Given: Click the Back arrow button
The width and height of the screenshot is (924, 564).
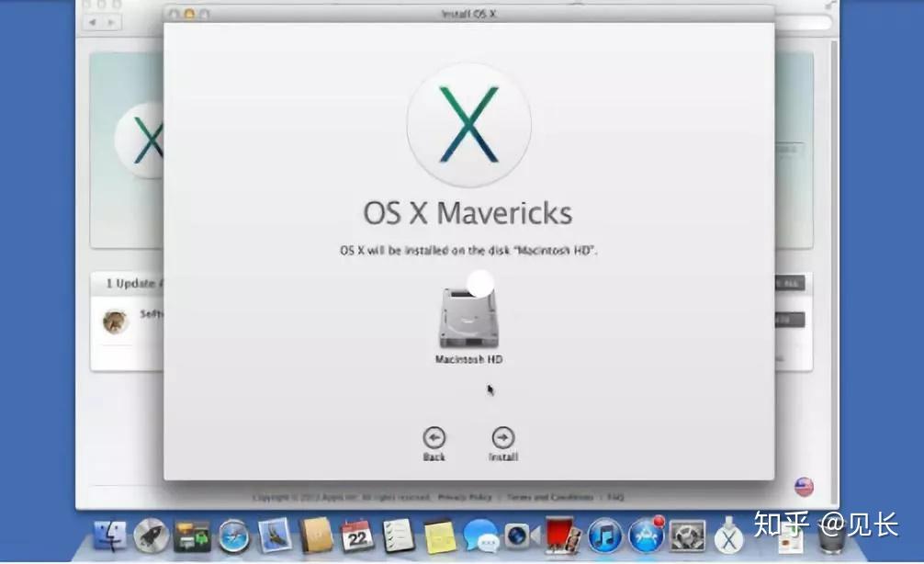Looking at the screenshot, I should (x=434, y=438).
